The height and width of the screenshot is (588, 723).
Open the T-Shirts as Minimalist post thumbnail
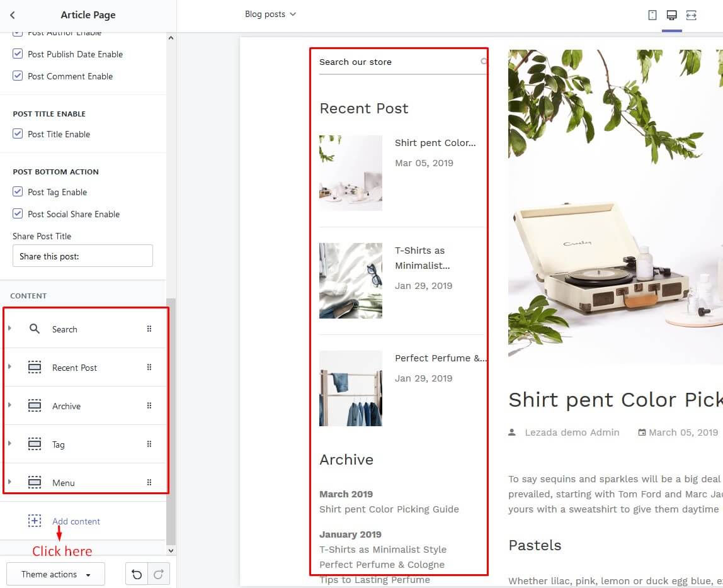350,281
